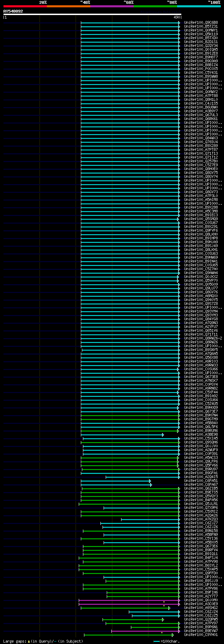
Task: Click UniRef100_Q673E6 label
Action: [x=201, y=546]
